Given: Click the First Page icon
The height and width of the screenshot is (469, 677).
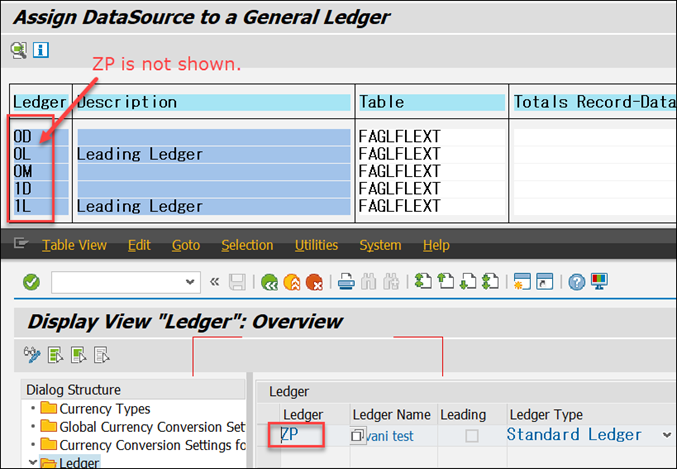Looking at the screenshot, I should [x=423, y=282].
